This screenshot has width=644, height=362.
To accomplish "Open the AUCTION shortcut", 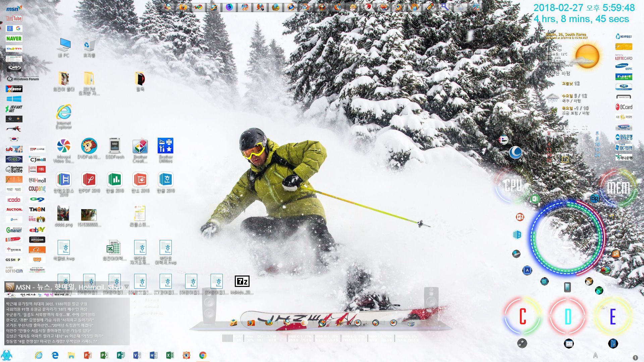I will (14, 209).
